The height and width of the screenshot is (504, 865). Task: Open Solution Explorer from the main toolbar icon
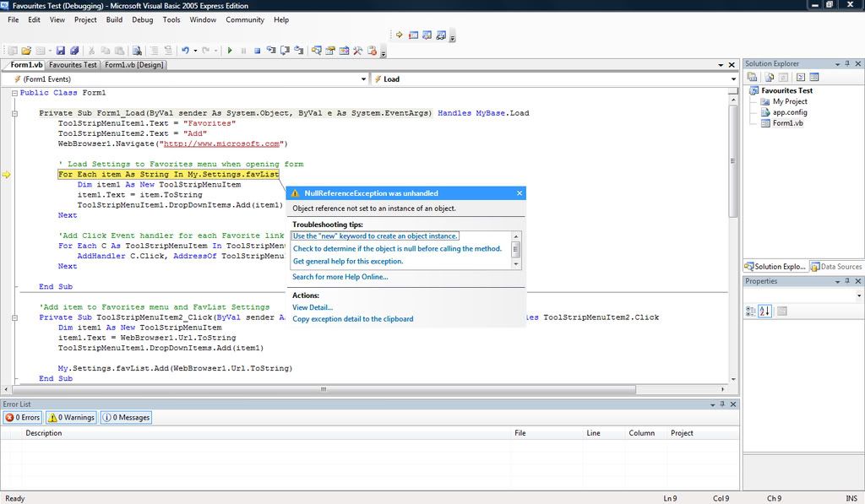click(316, 51)
